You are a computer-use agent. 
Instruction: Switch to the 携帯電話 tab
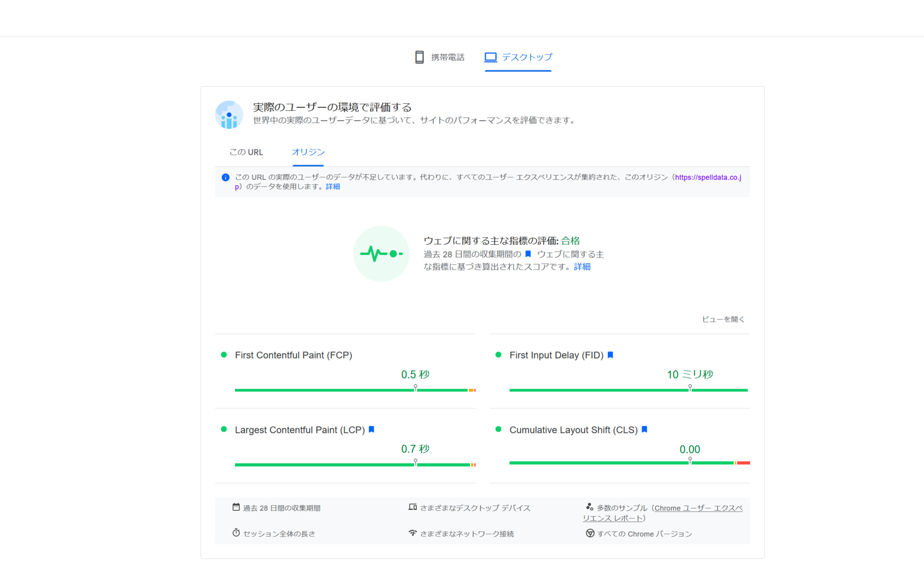click(x=440, y=57)
